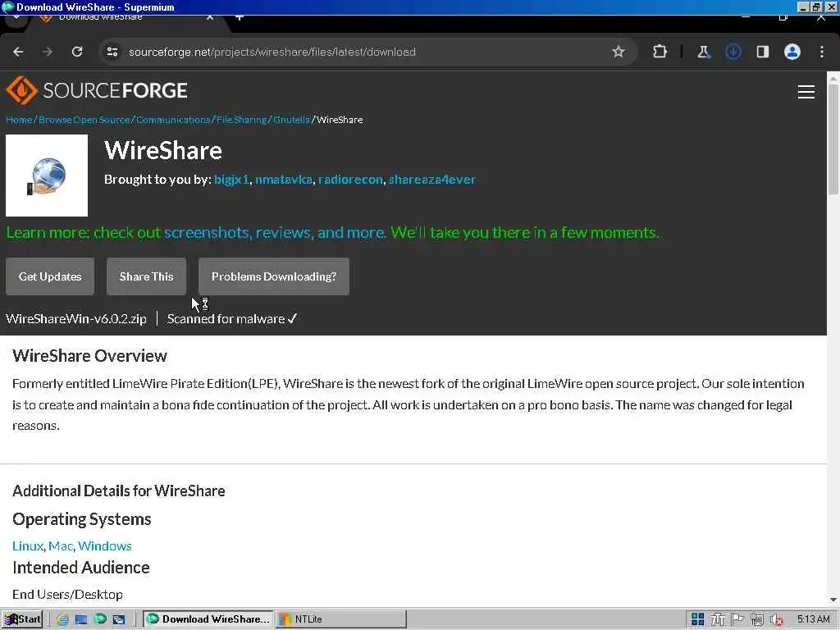The width and height of the screenshot is (840, 630).
Task: Click Problems Downloading? button
Action: [x=274, y=276]
